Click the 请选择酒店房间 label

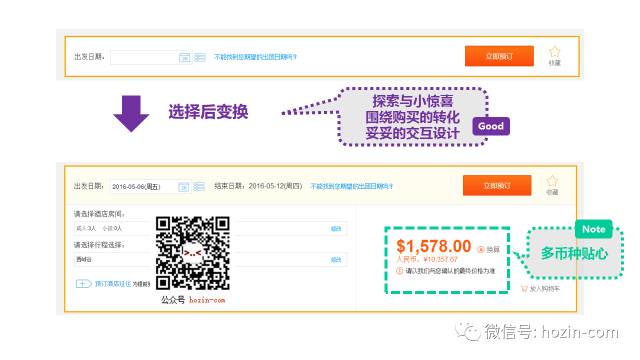(99, 213)
